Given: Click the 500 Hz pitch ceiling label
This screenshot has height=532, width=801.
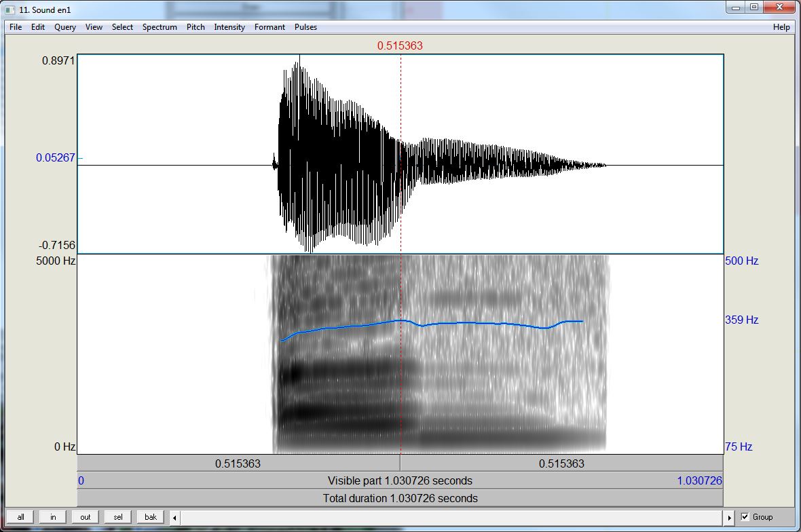Looking at the screenshot, I should point(742,261).
